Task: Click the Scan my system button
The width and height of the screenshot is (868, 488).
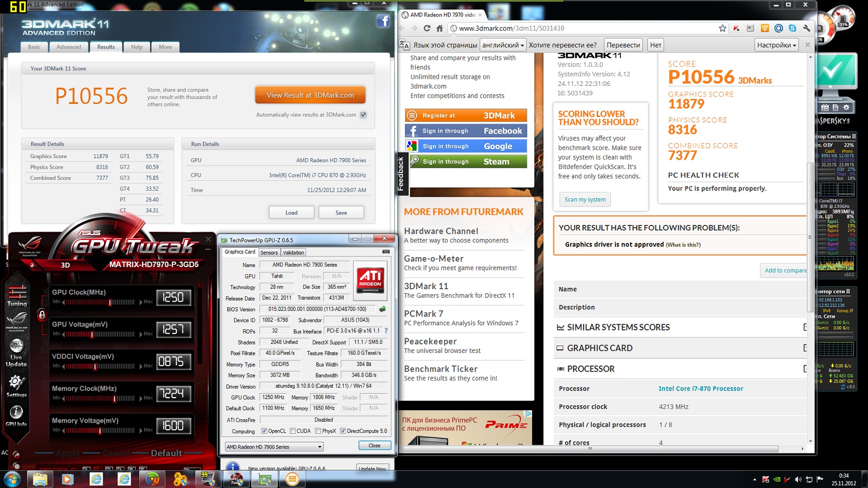Action: 585,199
